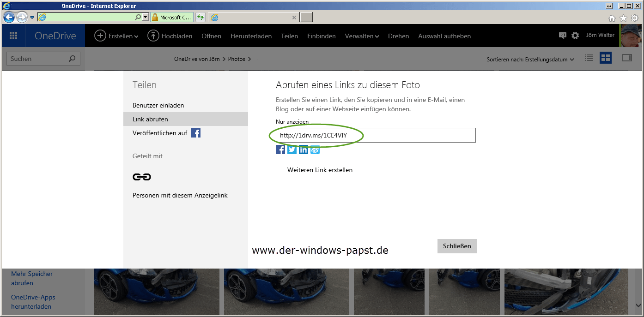Open the messaging chat icon
644x317 pixels.
coord(562,36)
